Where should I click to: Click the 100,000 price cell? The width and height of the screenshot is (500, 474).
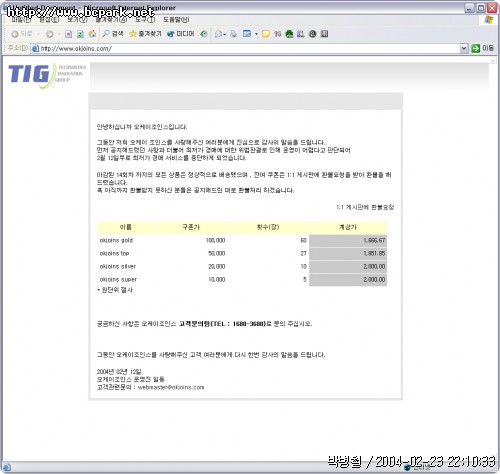[x=215, y=240]
